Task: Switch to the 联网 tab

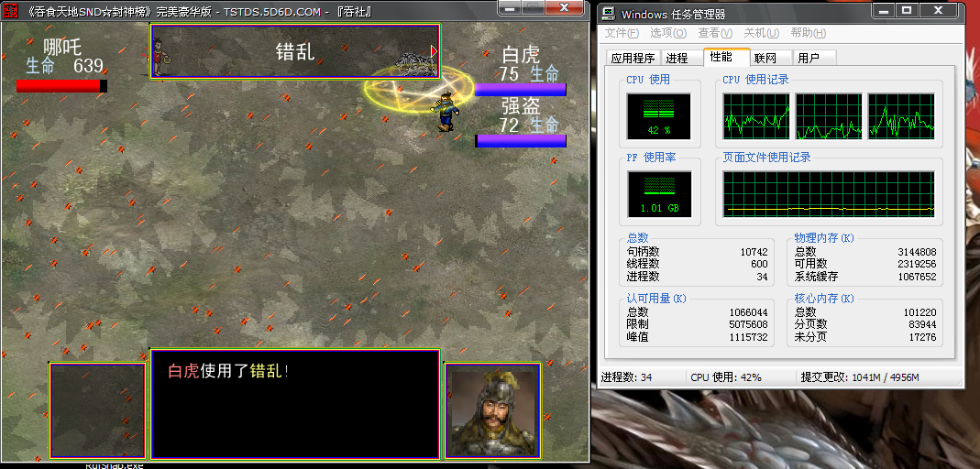Action: coord(771,58)
